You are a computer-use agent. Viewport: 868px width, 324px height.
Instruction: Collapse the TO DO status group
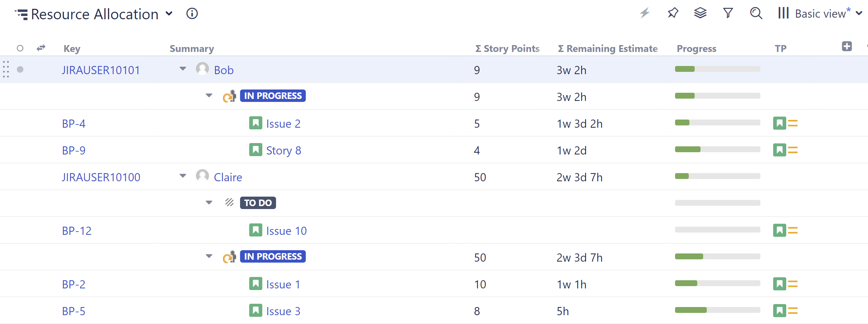209,202
